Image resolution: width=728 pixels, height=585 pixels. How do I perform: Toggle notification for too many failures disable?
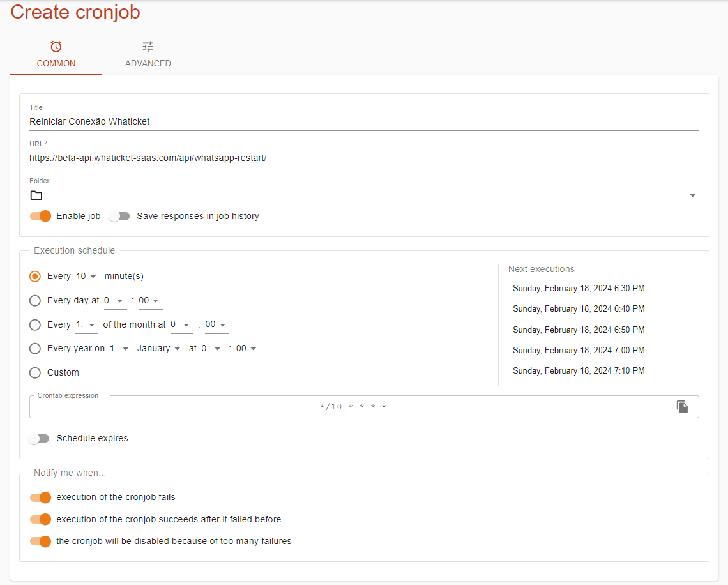click(x=40, y=541)
